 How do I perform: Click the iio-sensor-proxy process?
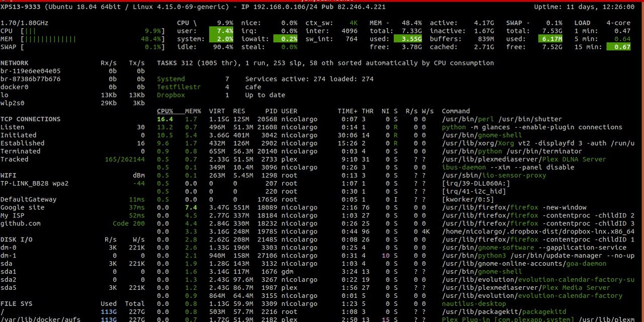pyautogui.click(x=494, y=176)
